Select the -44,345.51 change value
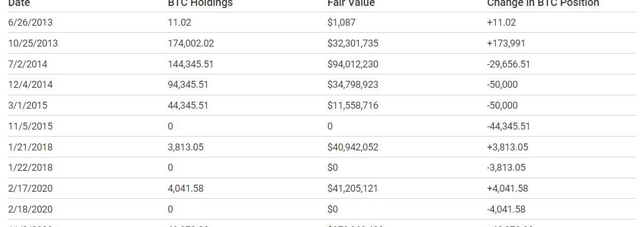Viewport: 644px width, 227px height. tap(508, 126)
